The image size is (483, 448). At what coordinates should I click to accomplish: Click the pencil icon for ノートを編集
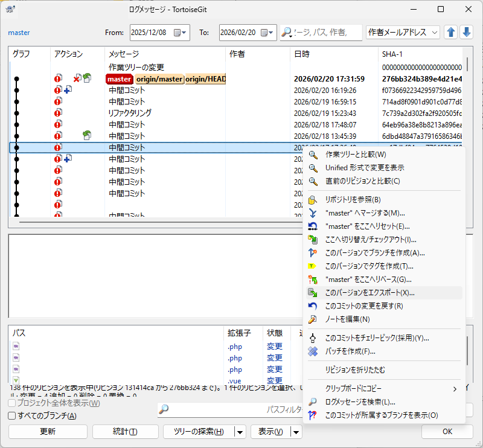tap(313, 319)
